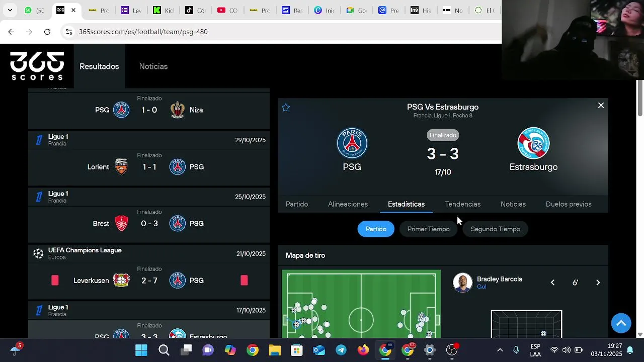Click the Lorient team crest

tap(121, 167)
